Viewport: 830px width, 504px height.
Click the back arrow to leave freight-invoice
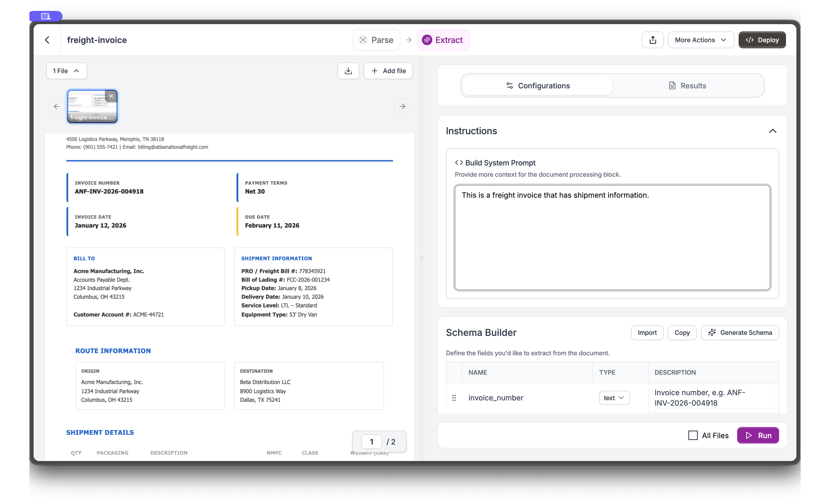(47, 40)
